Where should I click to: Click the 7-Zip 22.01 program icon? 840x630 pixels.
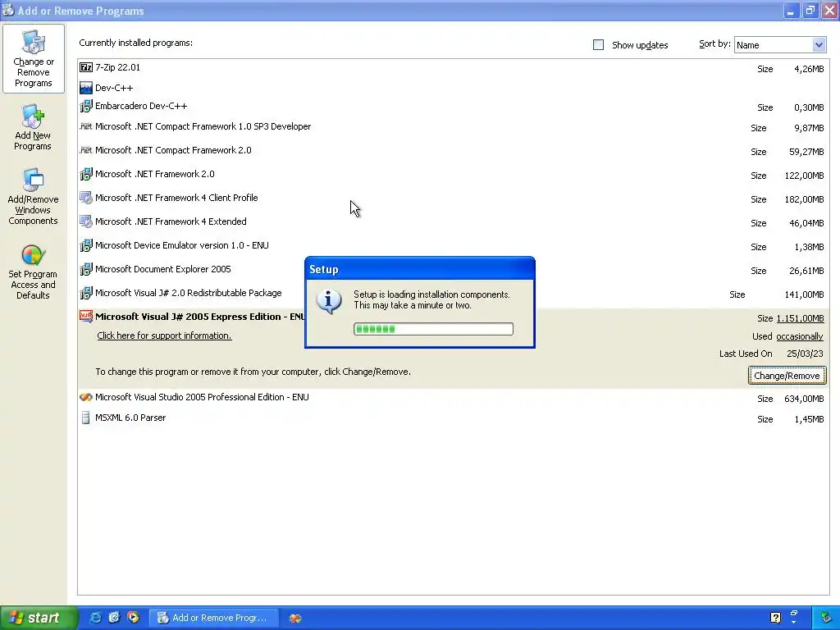(85, 67)
